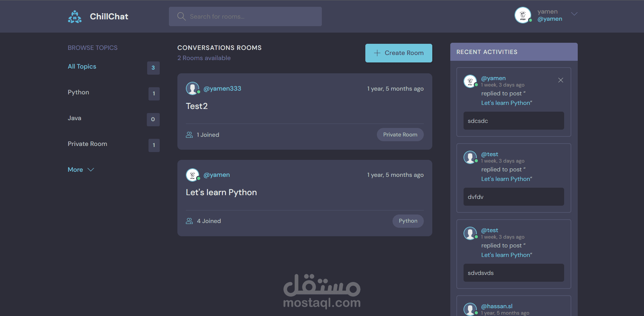The width and height of the screenshot is (644, 316).
Task: Click the Java count badge 0
Action: (x=153, y=119)
